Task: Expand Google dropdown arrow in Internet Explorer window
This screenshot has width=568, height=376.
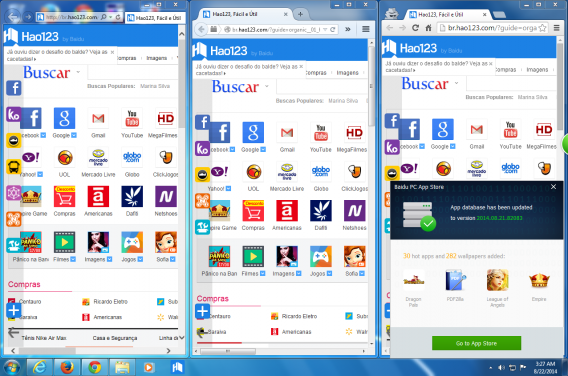Action: tap(74, 135)
